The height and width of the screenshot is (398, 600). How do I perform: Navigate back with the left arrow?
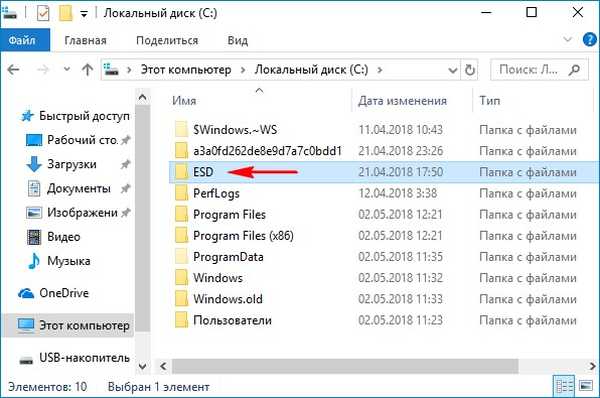[x=13, y=70]
